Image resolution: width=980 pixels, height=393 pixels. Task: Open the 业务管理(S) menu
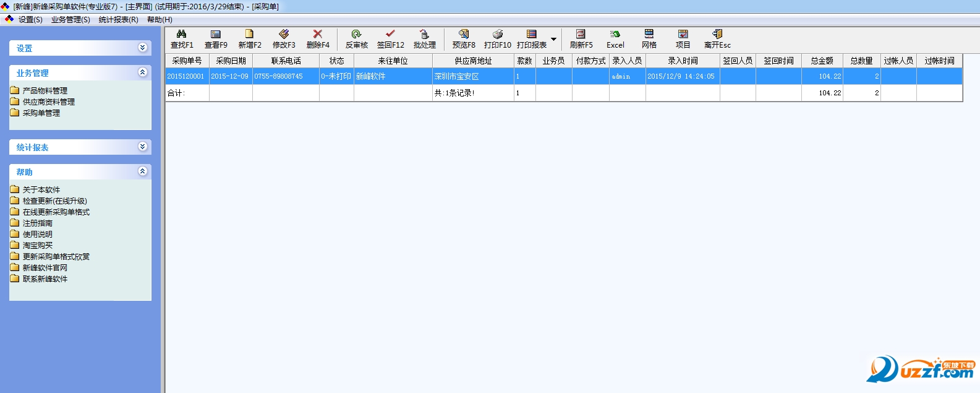click(x=70, y=20)
